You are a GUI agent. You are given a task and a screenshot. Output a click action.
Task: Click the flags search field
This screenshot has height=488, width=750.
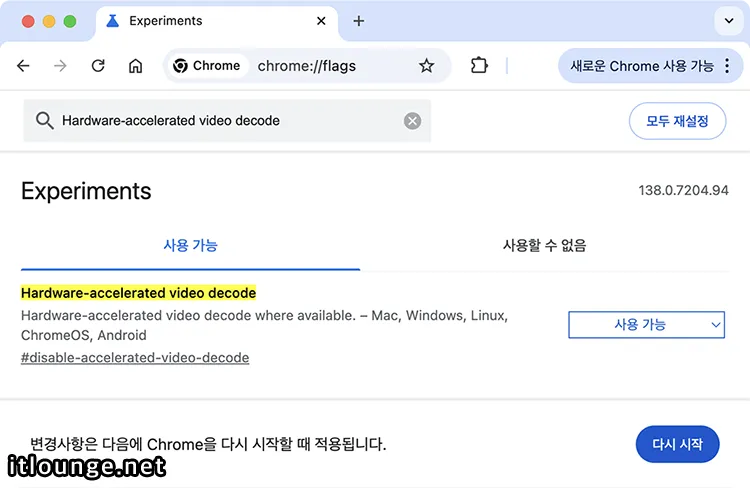pyautogui.click(x=227, y=121)
